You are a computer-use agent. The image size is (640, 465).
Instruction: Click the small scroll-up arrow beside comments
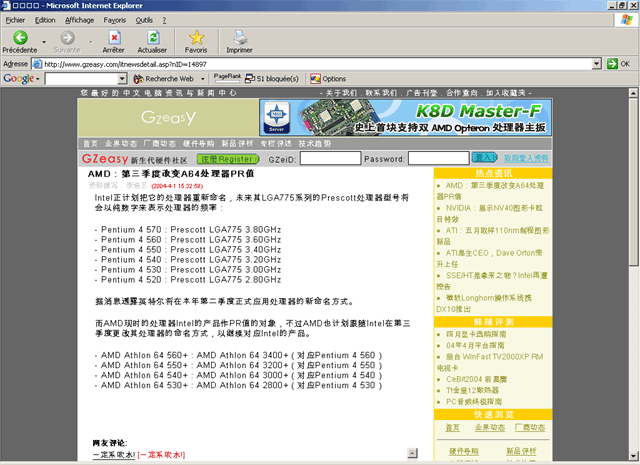point(412,452)
